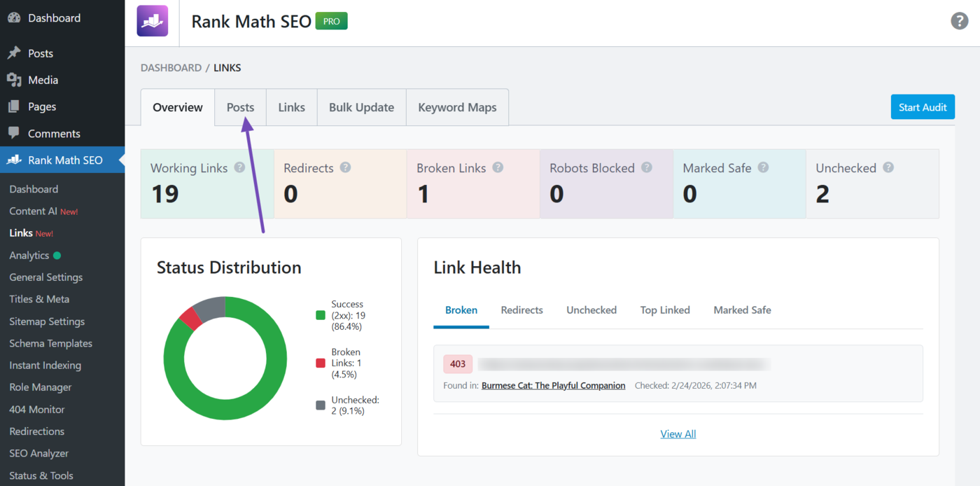Switch to the Posts tab
Image resolution: width=980 pixels, height=486 pixels.
pyautogui.click(x=240, y=107)
